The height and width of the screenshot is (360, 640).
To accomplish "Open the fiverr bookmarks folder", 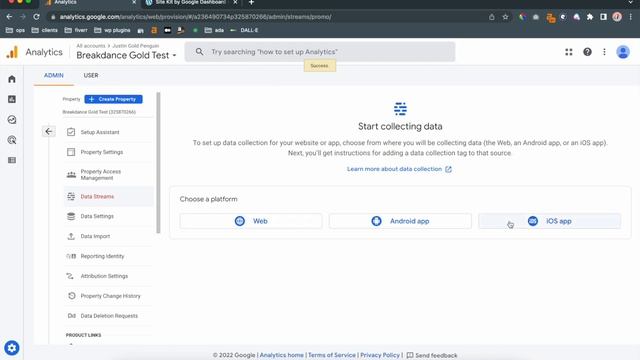I will click(x=76, y=30).
